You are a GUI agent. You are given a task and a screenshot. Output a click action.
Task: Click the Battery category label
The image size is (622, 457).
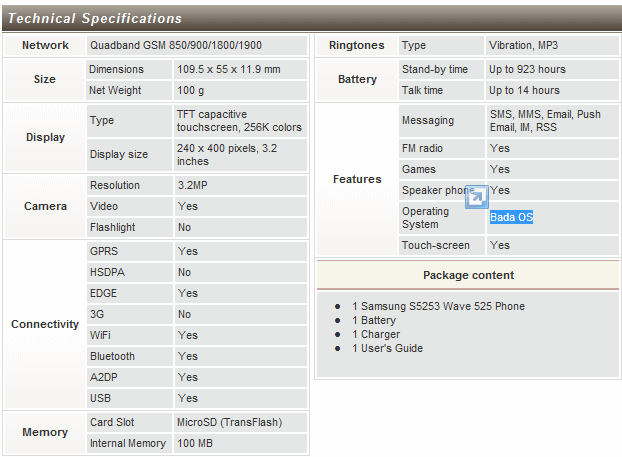click(357, 79)
